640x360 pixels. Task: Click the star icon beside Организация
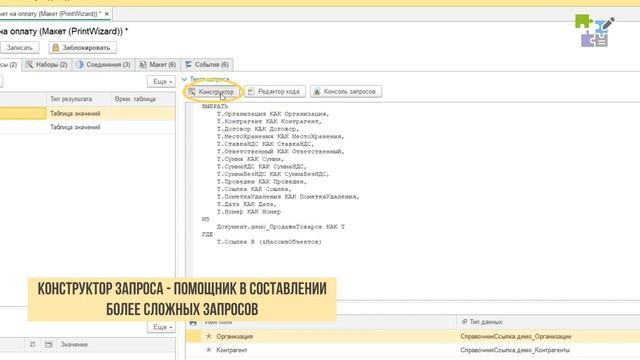point(209,336)
